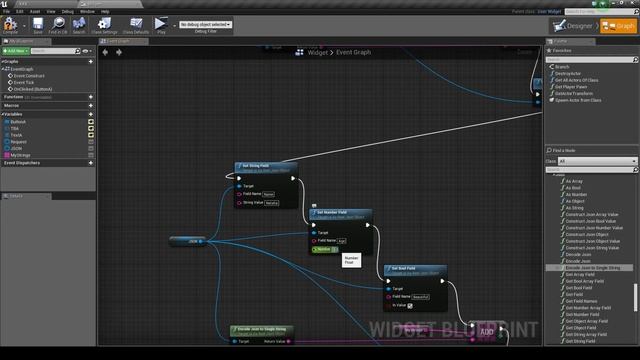
Task: Toggle MyStrings variable visibility eye
Action: tap(91, 155)
